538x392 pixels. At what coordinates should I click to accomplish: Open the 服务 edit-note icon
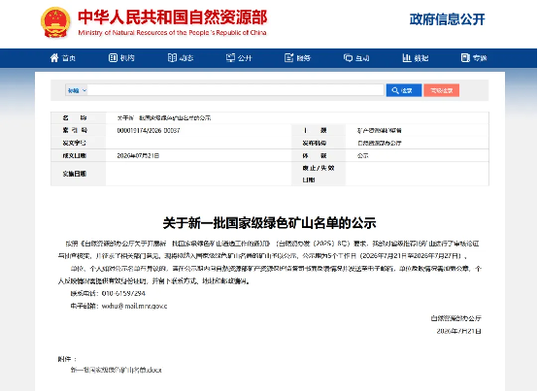point(289,58)
